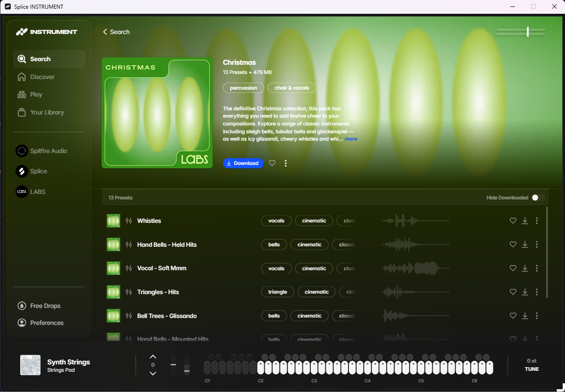Open options for Bell Trees - Glissando
Screen dimensions: 565x392
(x=536, y=316)
